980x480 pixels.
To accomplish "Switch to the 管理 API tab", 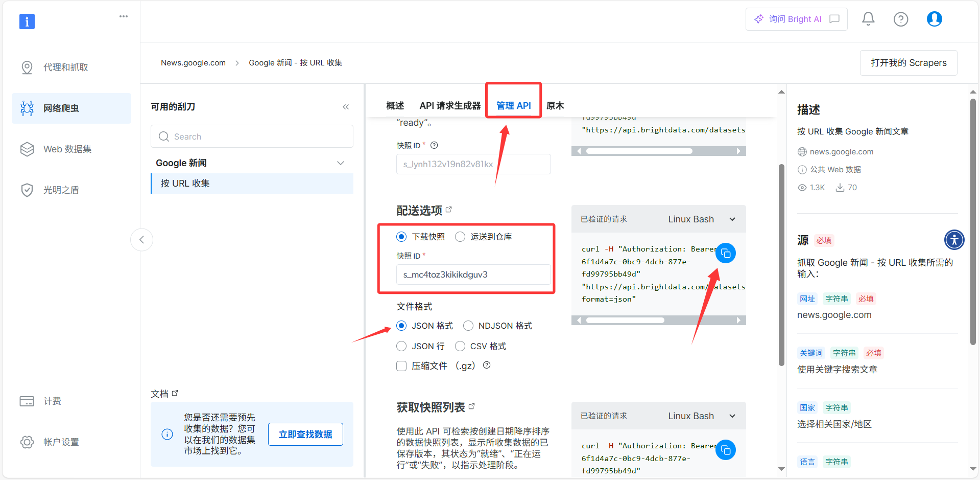I will [x=514, y=106].
